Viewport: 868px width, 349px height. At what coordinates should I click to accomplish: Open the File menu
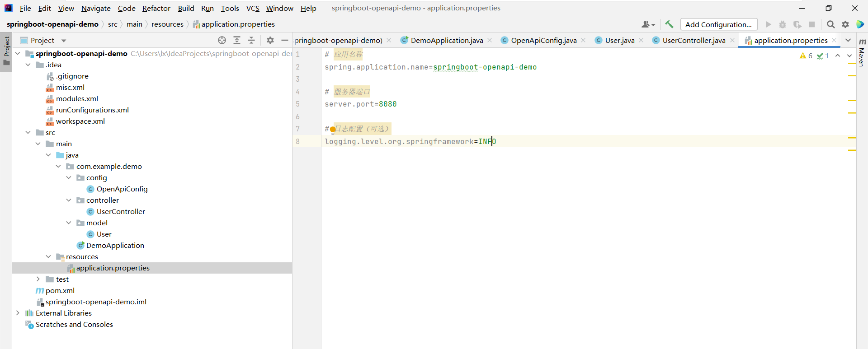tap(25, 8)
